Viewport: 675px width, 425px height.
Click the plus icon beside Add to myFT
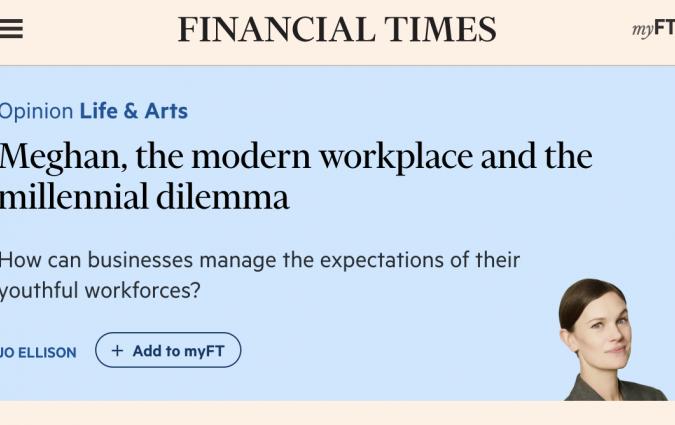(117, 351)
